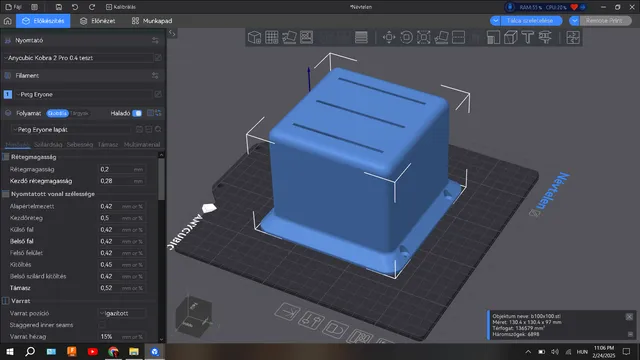Click the search settings magnifier icon
The height and width of the screenshot is (360, 640).
(x=158, y=129)
